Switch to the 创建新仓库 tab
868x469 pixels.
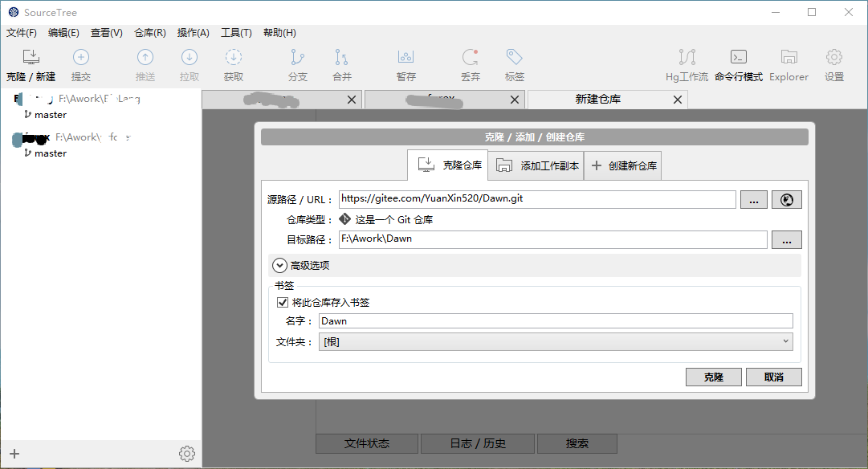[x=623, y=165]
